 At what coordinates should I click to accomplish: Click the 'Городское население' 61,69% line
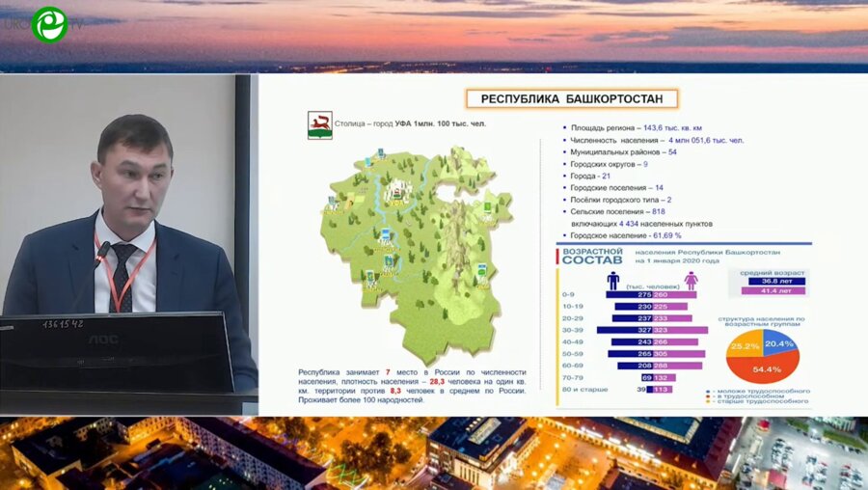626,235
